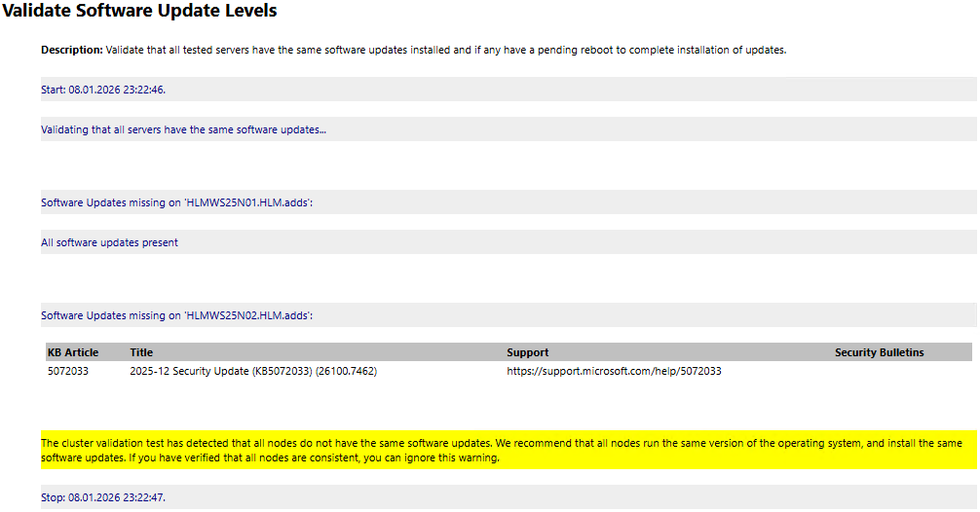Image resolution: width=980 pixels, height=512 pixels.
Task: Click the HLMWS25N01 missing updates line
Action: pyautogui.click(x=176, y=202)
